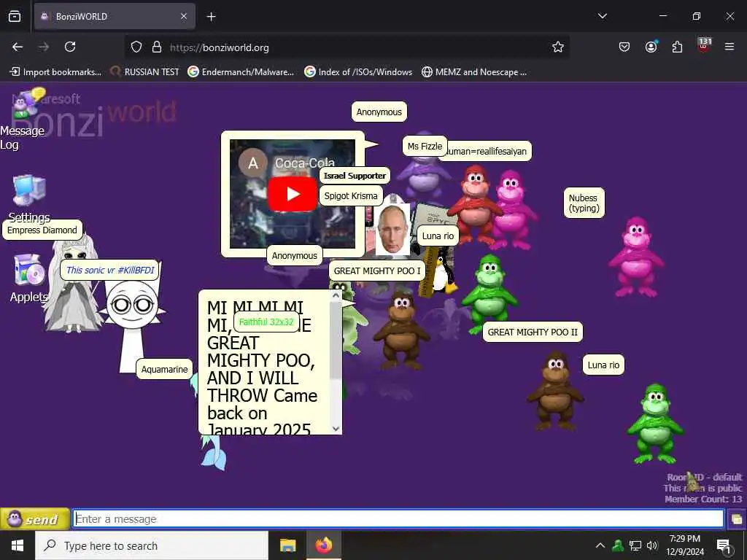Open the volume speaker tray icon
Screen dimensions: 747x560
(652, 545)
